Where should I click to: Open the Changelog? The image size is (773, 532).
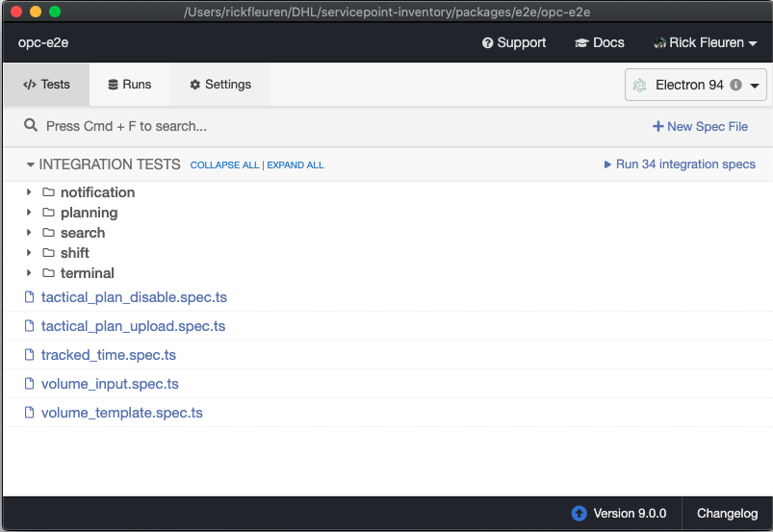point(727,514)
